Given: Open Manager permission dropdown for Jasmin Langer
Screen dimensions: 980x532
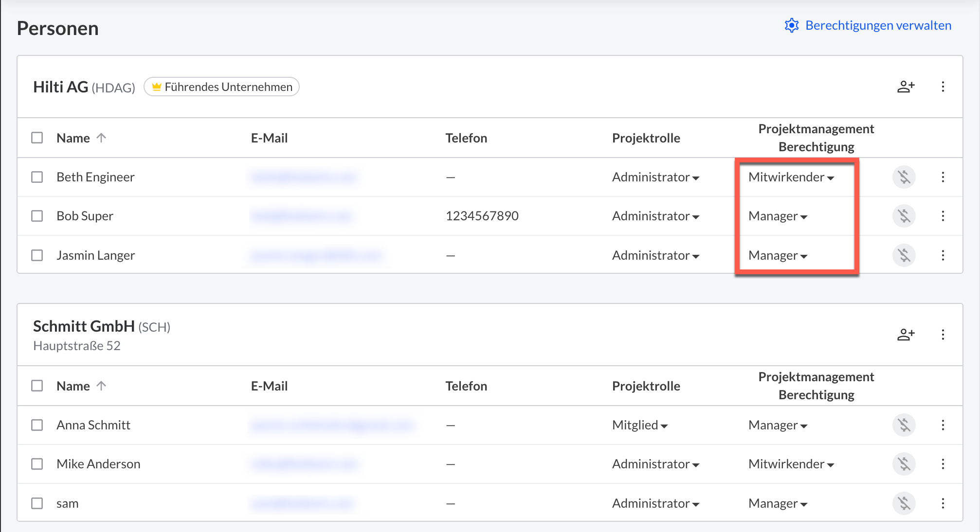Looking at the screenshot, I should tap(778, 256).
